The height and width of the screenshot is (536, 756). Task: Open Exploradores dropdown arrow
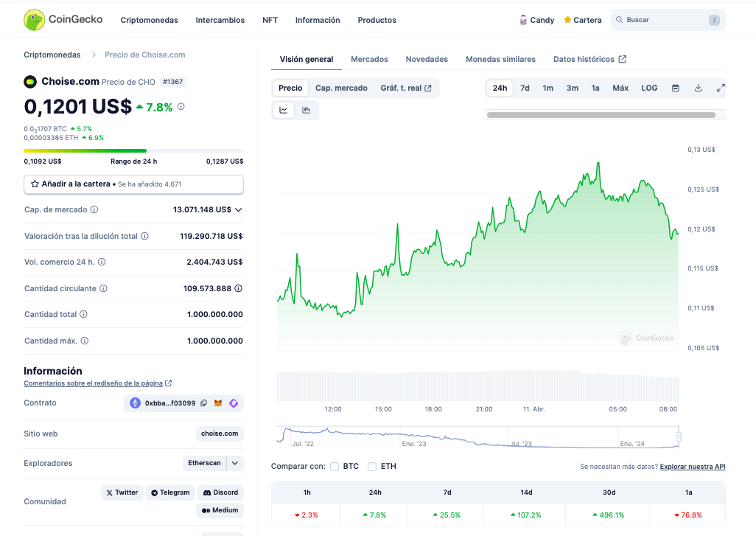click(x=235, y=463)
